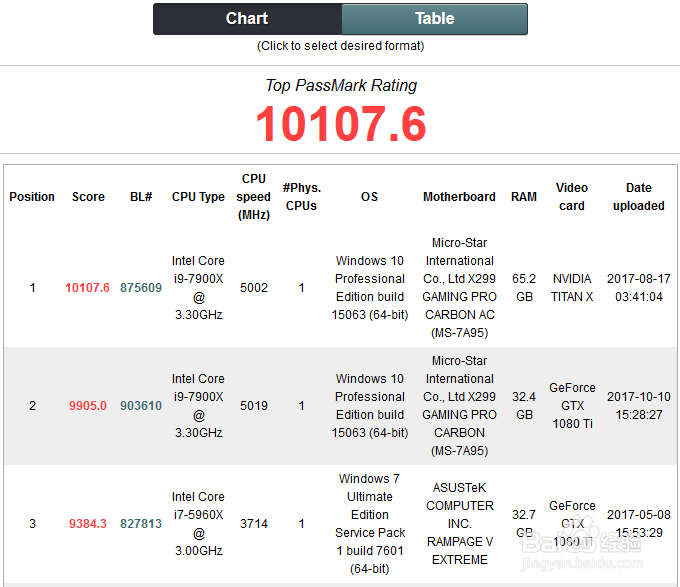Click CPU speed value 5002

coord(254,287)
